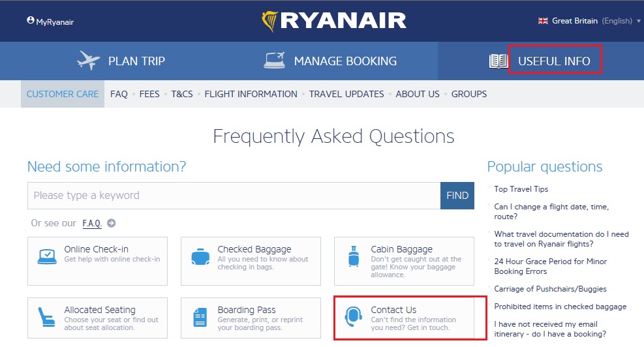Viewport: 644px width, 347px height.
Task: Click the Great Britain flag icon
Action: coord(543,21)
